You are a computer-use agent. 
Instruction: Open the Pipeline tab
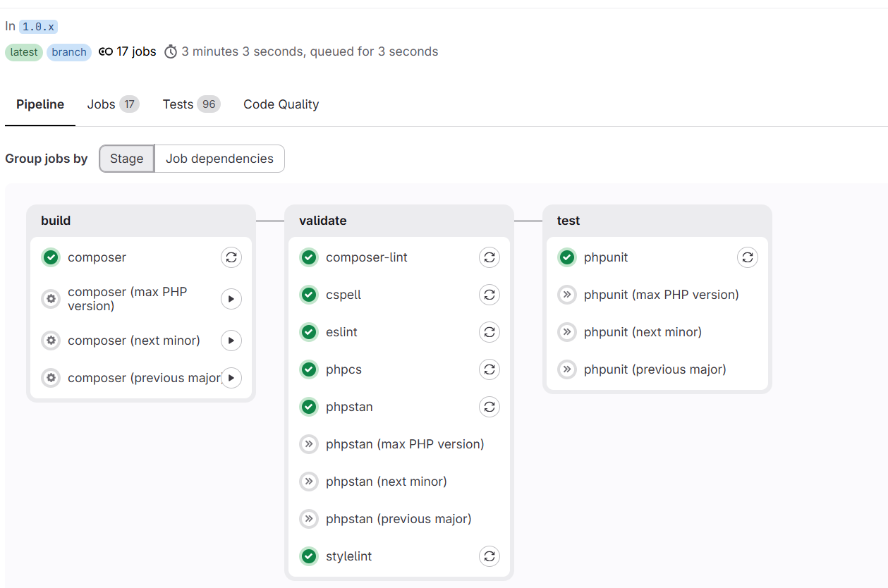[x=40, y=104]
